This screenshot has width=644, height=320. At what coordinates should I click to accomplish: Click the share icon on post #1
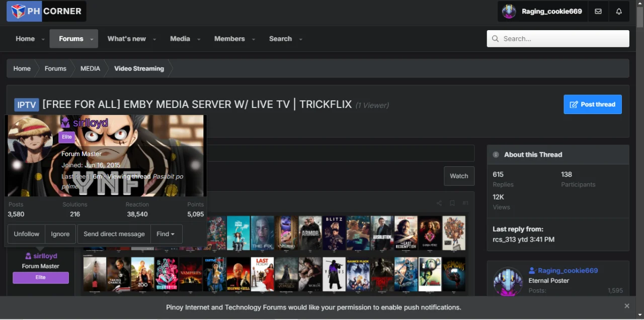[439, 203]
